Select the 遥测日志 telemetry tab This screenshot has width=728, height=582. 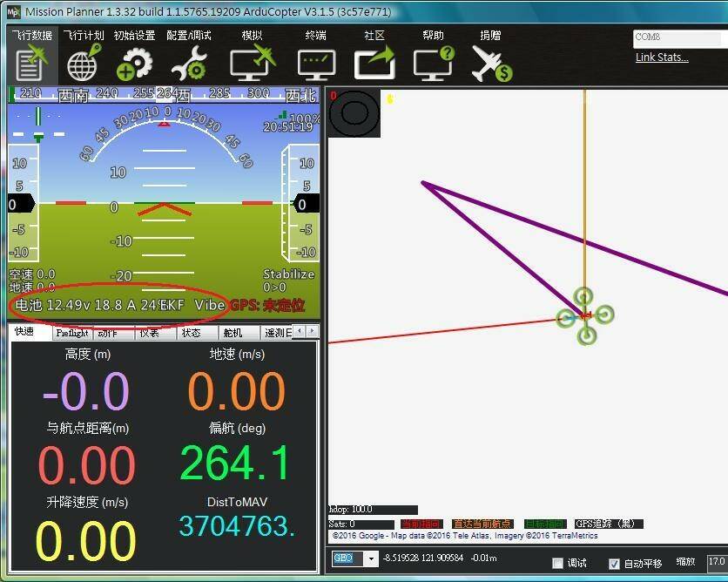pyautogui.click(x=277, y=333)
